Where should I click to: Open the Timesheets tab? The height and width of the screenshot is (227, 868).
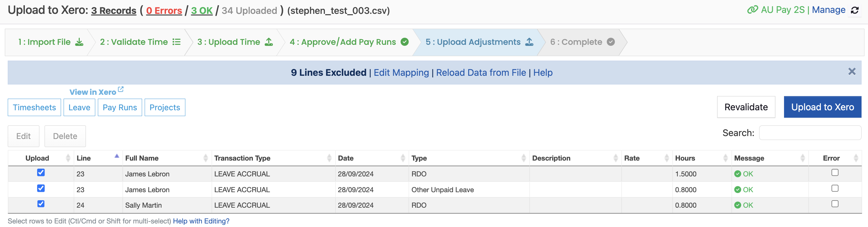pos(34,108)
